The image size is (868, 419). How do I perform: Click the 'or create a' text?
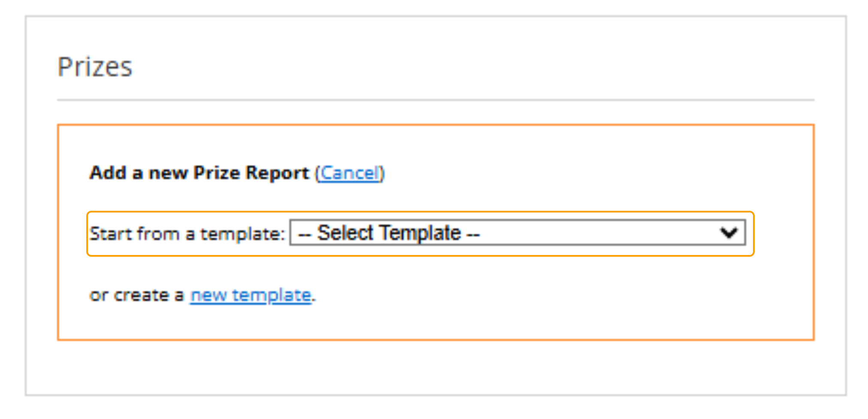[x=136, y=295]
